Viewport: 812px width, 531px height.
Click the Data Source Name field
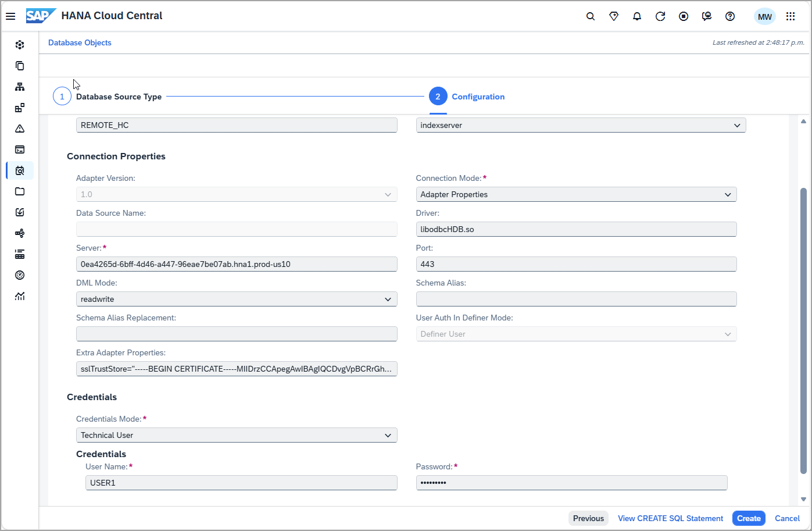(x=237, y=229)
